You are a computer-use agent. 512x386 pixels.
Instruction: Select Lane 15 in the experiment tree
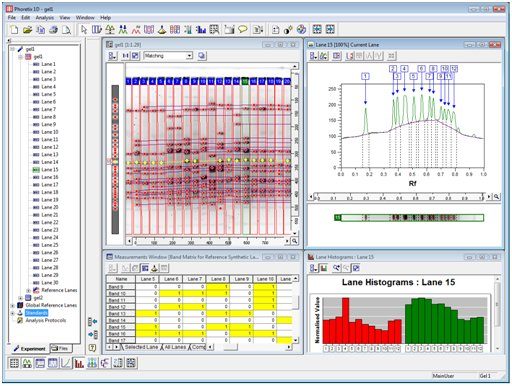click(x=50, y=169)
